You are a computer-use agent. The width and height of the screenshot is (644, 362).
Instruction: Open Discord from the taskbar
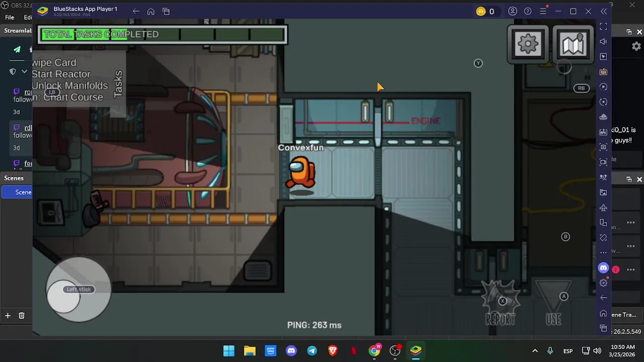point(291,350)
